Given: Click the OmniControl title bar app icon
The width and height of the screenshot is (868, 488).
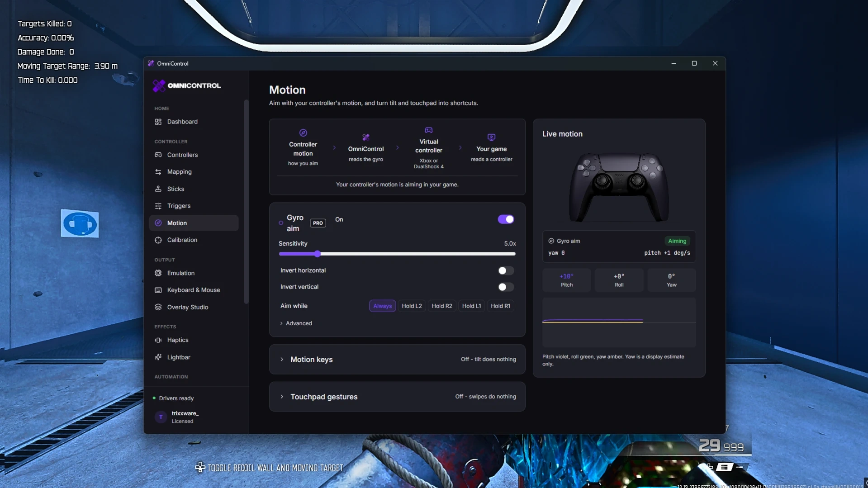Looking at the screenshot, I should tap(151, 63).
